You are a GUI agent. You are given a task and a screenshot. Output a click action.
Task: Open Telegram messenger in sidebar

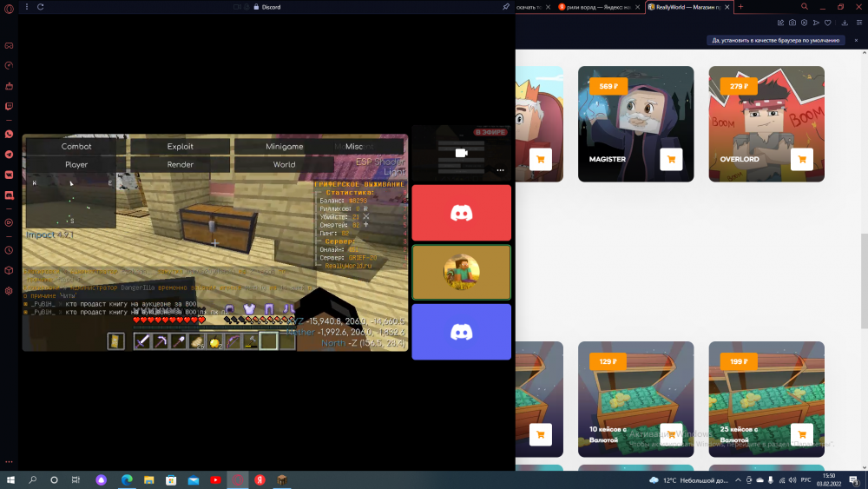coord(9,155)
